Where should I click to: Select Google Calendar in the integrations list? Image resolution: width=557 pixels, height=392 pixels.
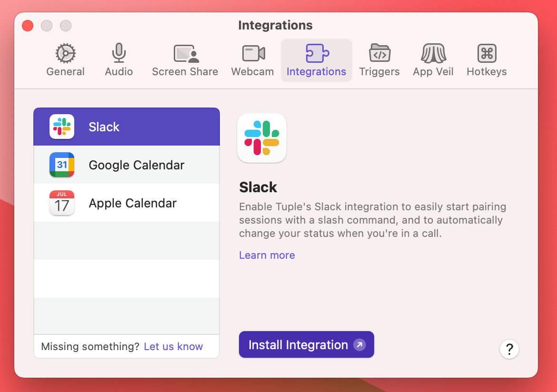point(127,165)
